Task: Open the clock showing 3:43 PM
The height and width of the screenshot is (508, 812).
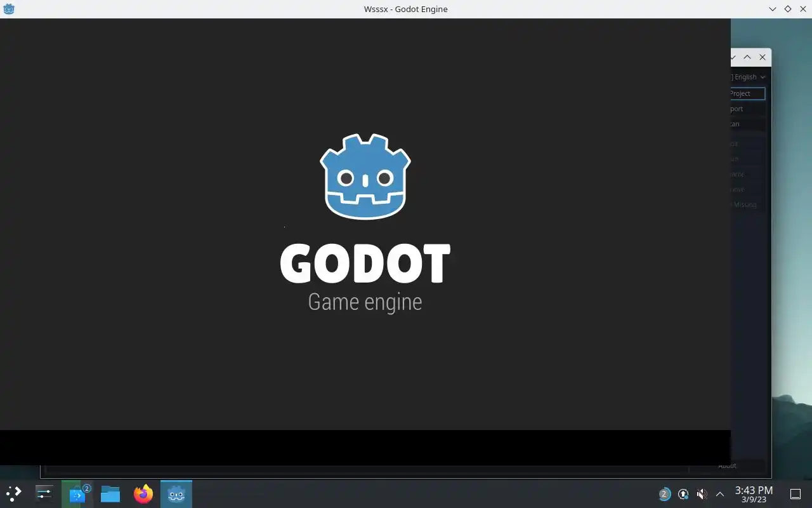Action: (754, 494)
